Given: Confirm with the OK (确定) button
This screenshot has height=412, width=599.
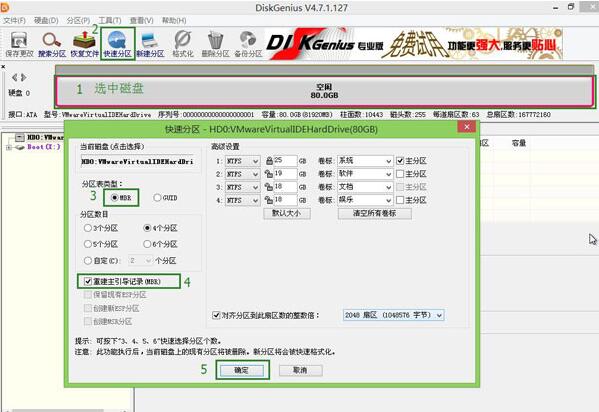Looking at the screenshot, I should pos(241,370).
